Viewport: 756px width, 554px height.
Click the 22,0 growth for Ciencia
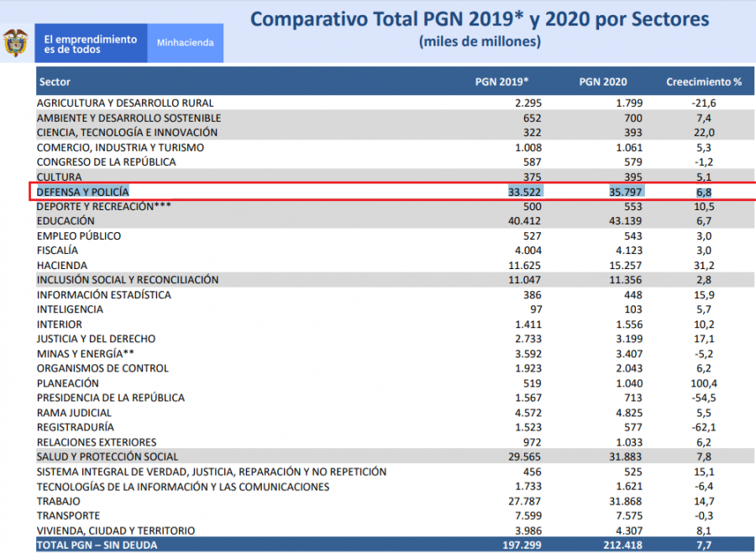(704, 133)
